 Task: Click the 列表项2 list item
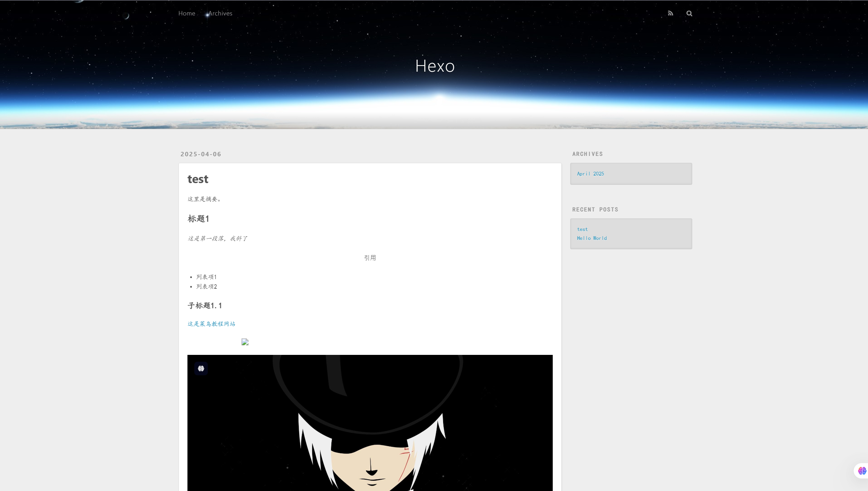click(207, 287)
